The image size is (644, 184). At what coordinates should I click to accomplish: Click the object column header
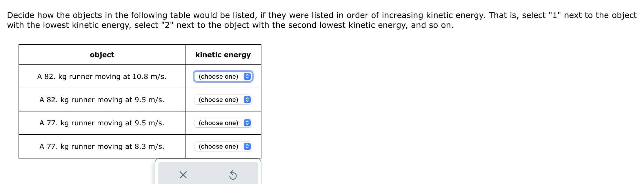click(102, 55)
